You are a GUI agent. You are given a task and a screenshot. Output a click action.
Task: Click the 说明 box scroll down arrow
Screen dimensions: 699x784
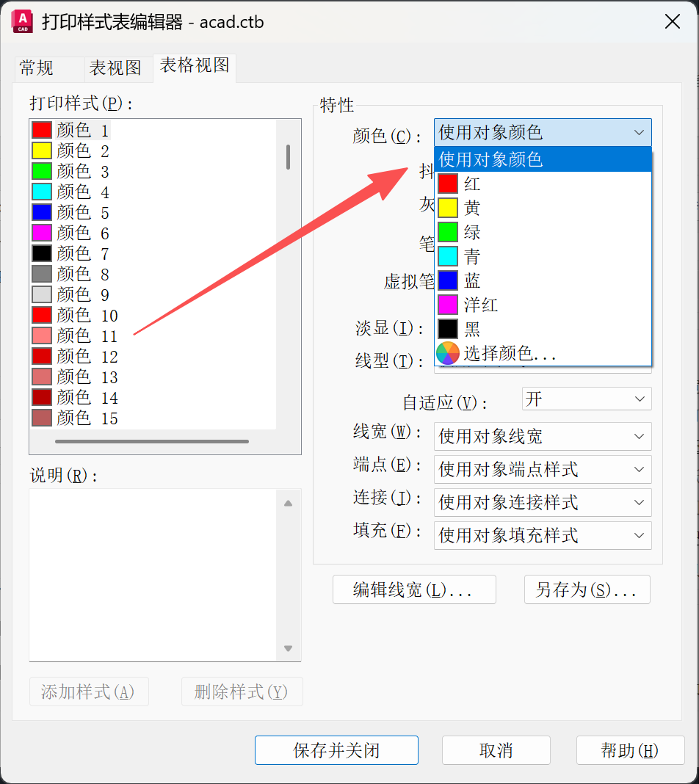[x=288, y=648]
